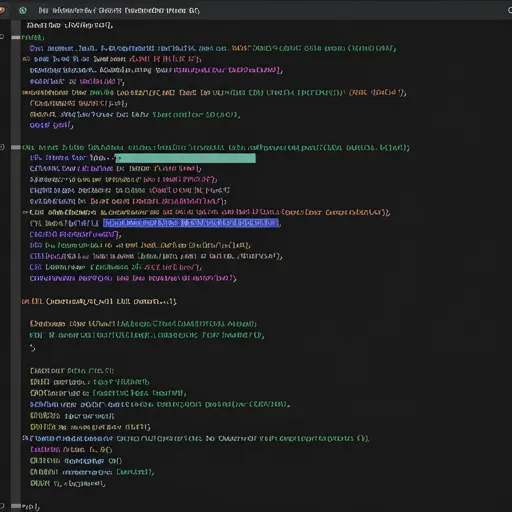Collapse the fold marker at the topmost green code line
This screenshot has height=512, width=512.
click(x=16, y=37)
